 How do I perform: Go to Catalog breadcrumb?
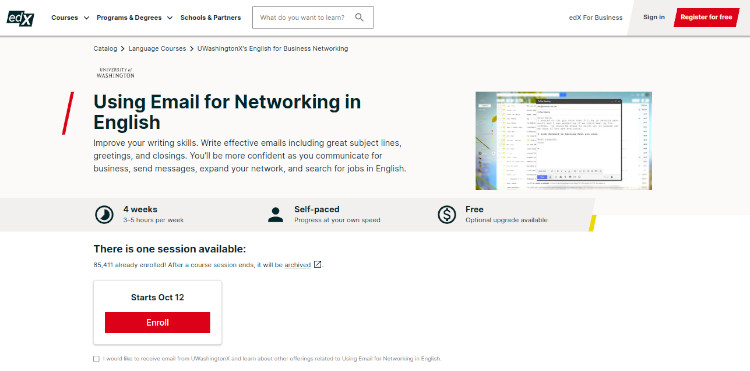(x=105, y=49)
